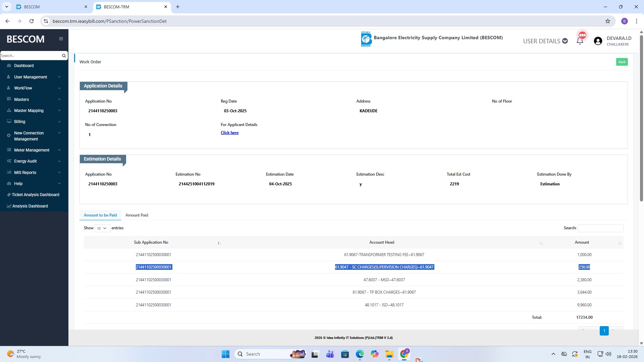Click the green Back button

622,62
